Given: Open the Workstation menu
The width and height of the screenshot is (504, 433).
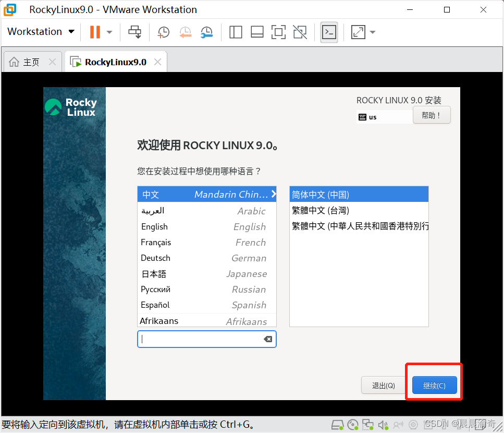Looking at the screenshot, I should click(41, 31).
